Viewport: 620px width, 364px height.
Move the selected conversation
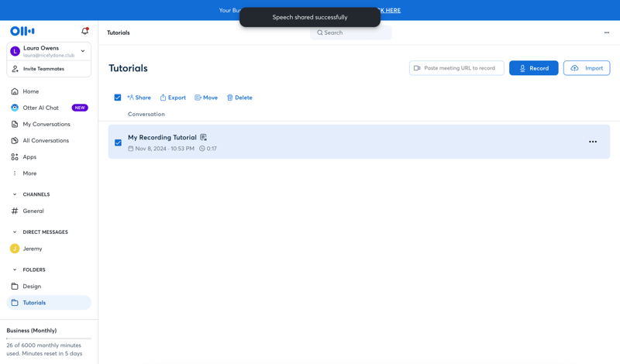[x=206, y=98]
